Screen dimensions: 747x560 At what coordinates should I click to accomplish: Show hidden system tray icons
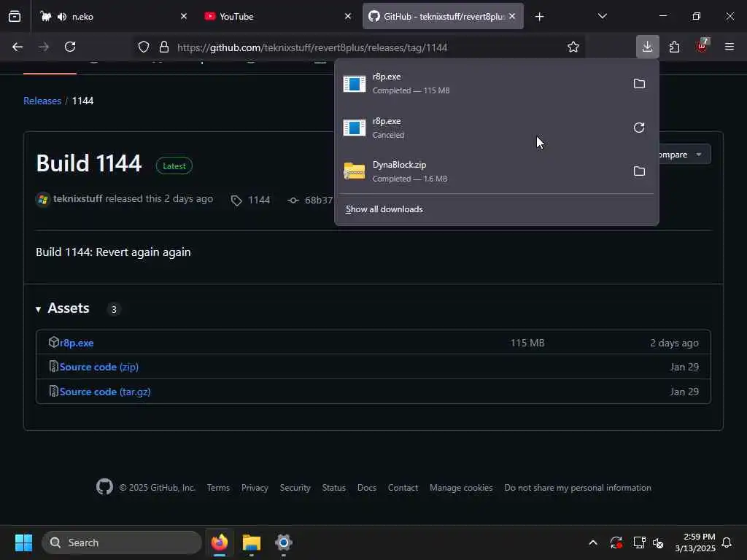(592, 542)
